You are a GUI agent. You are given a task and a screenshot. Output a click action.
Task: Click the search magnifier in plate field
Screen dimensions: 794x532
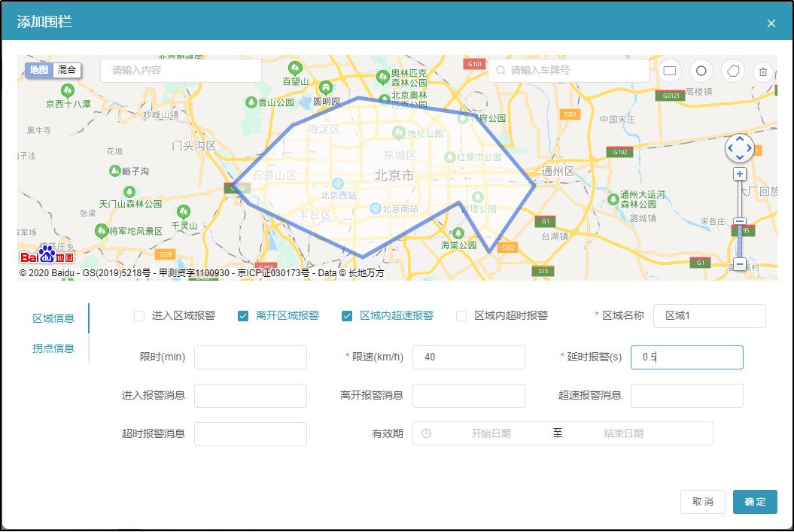500,71
